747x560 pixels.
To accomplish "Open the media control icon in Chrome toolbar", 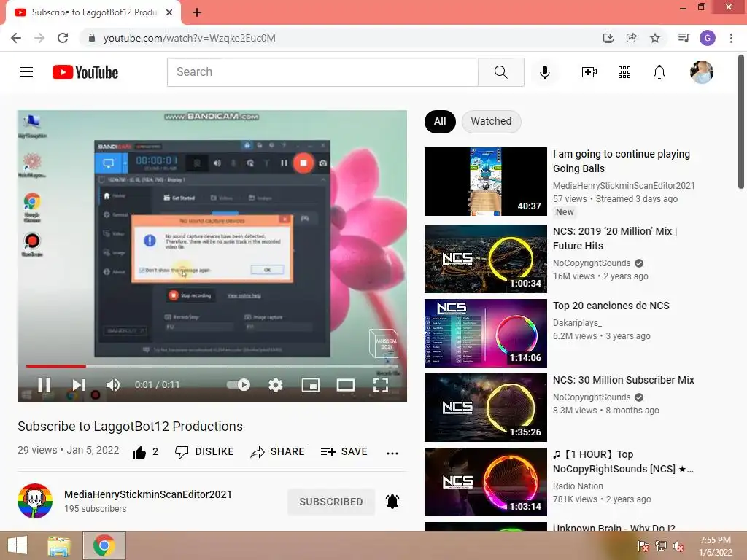I will click(x=684, y=38).
